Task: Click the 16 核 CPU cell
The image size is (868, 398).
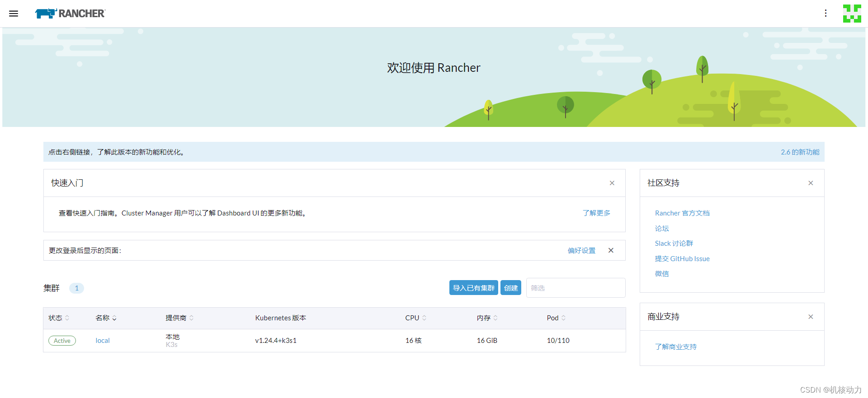Action: click(413, 341)
